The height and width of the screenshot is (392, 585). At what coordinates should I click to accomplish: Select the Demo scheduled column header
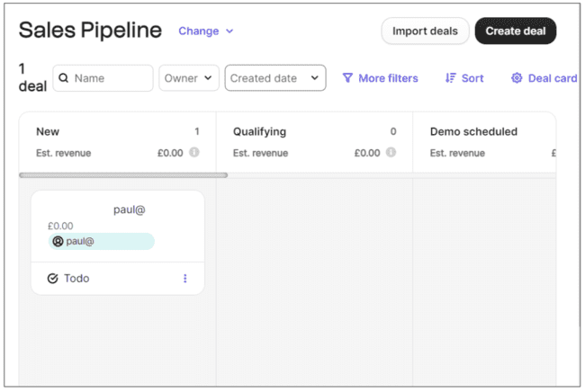tap(473, 131)
